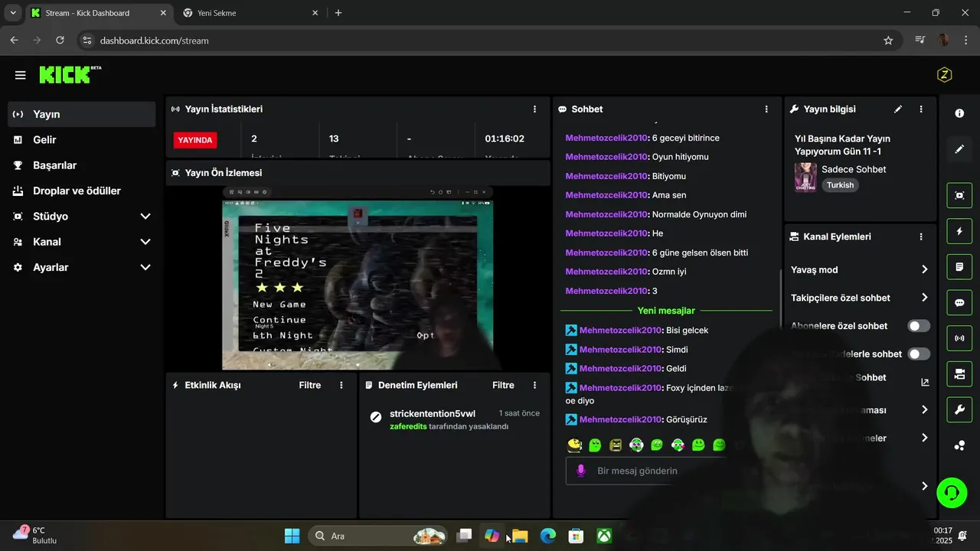This screenshot has height=551, width=980.
Task: Open Takipçilere özel sohbet arrow
Action: pyautogui.click(x=924, y=298)
